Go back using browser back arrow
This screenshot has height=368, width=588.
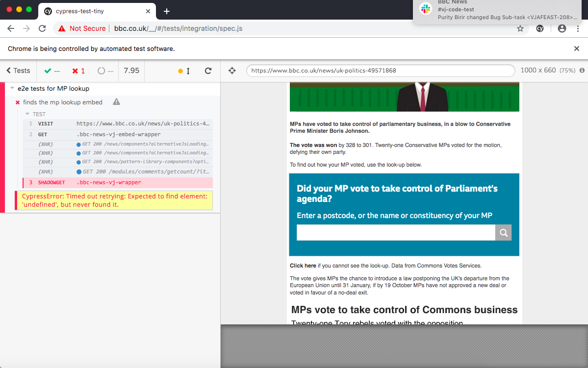tap(11, 28)
